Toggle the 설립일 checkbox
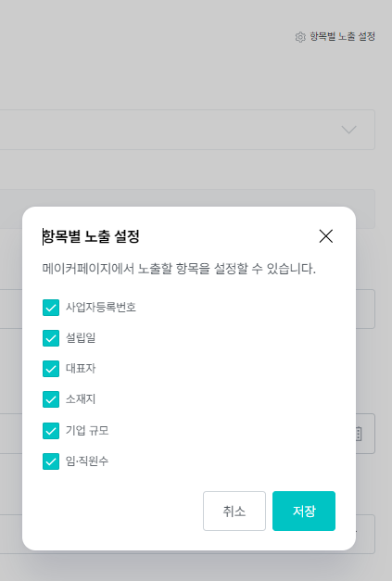 [51, 338]
